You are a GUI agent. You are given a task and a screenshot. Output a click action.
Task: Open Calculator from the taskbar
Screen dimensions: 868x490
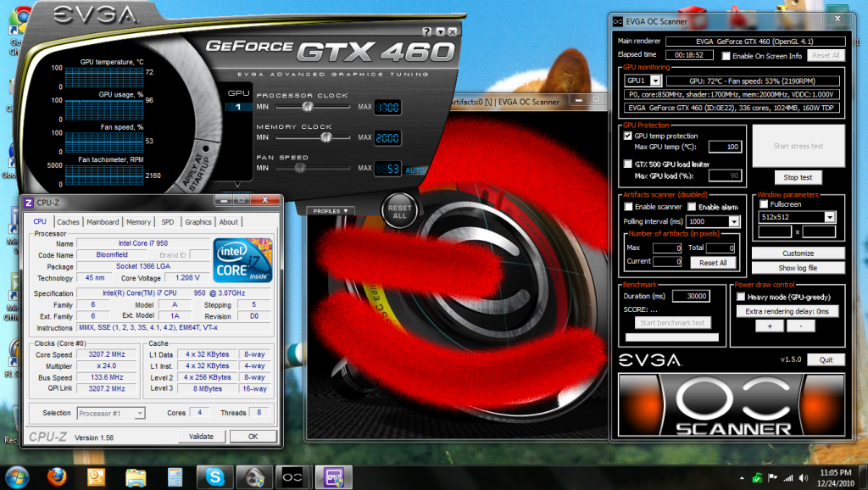click(175, 477)
